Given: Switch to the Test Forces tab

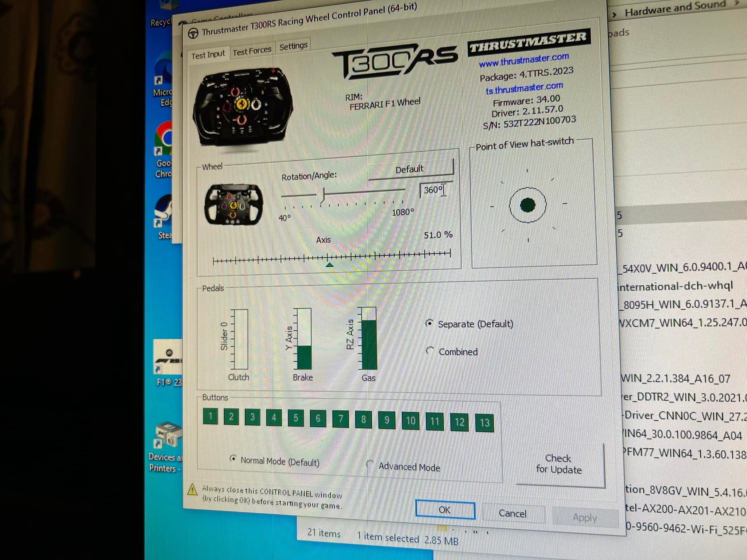Looking at the screenshot, I should click(252, 51).
